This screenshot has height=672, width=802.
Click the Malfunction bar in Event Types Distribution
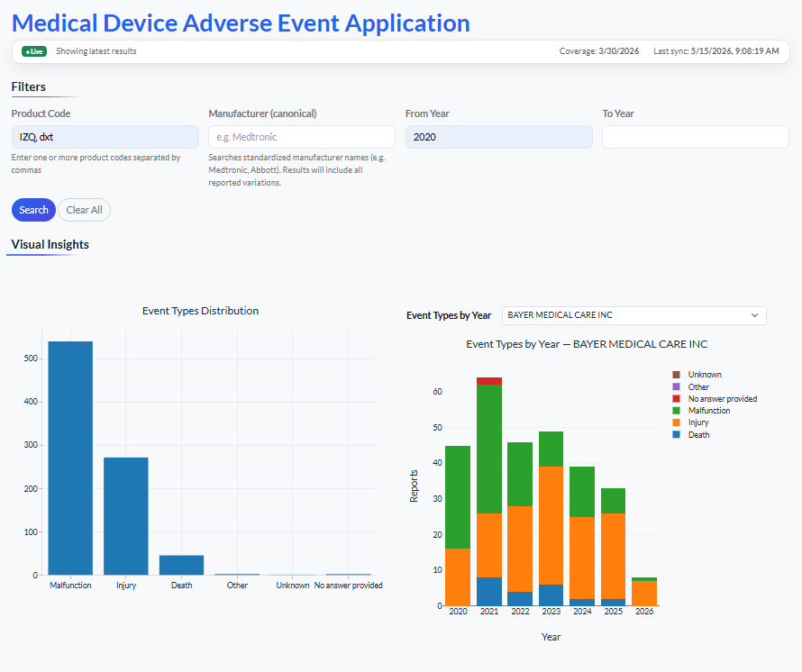(70, 459)
